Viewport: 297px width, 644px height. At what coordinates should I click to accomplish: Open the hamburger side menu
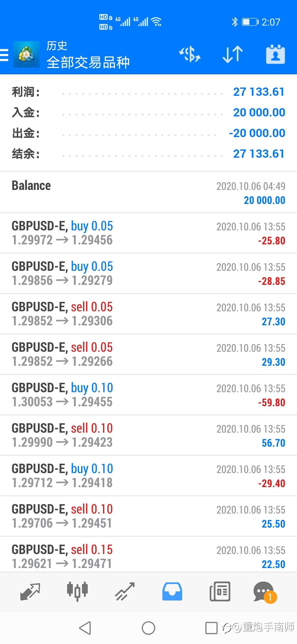(x=4, y=54)
